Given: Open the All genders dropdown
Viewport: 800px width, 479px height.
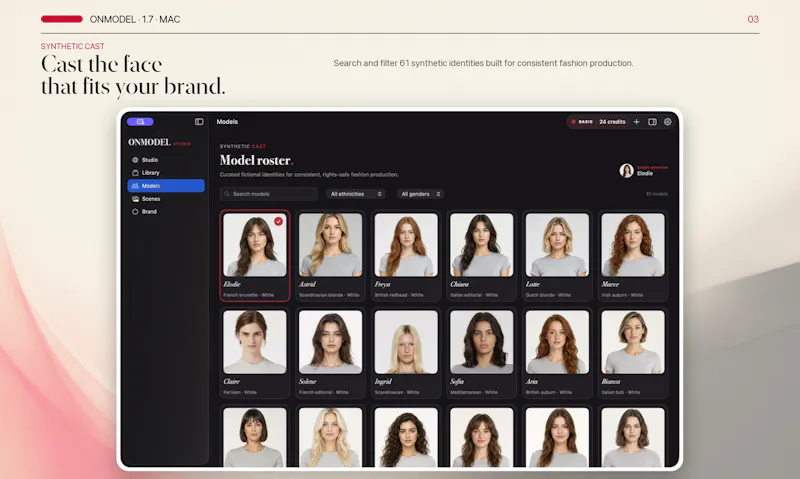Looking at the screenshot, I should click(420, 194).
